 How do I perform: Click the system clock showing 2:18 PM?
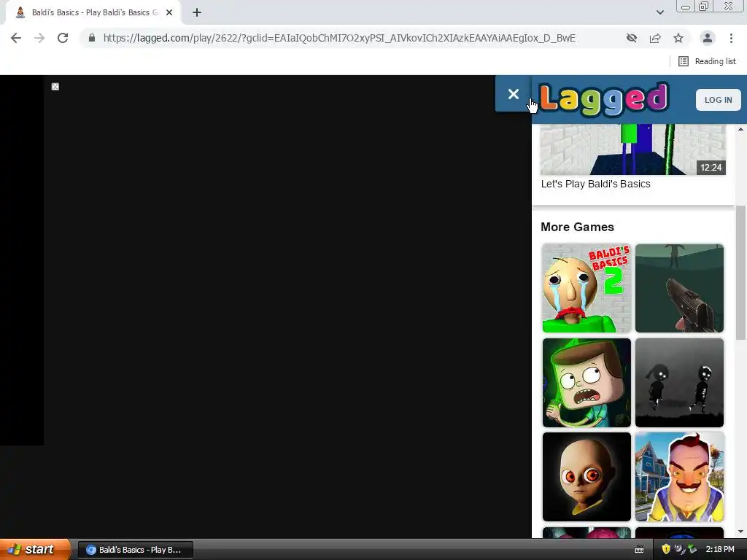tap(720, 549)
